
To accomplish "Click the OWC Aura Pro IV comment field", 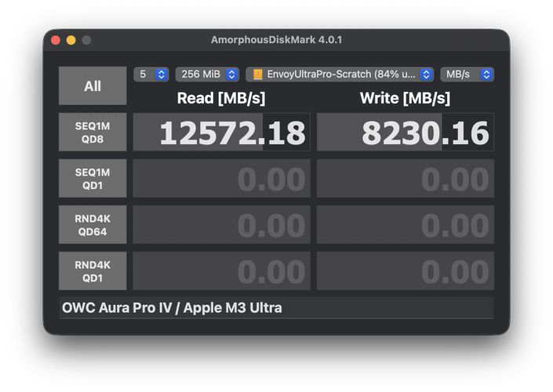I will pos(276,308).
